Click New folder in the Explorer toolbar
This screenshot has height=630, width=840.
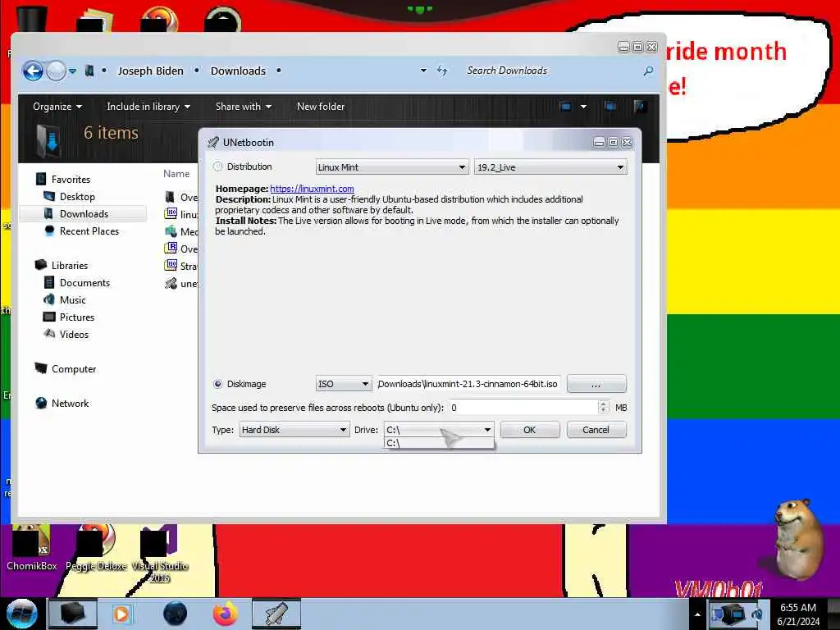click(x=321, y=107)
